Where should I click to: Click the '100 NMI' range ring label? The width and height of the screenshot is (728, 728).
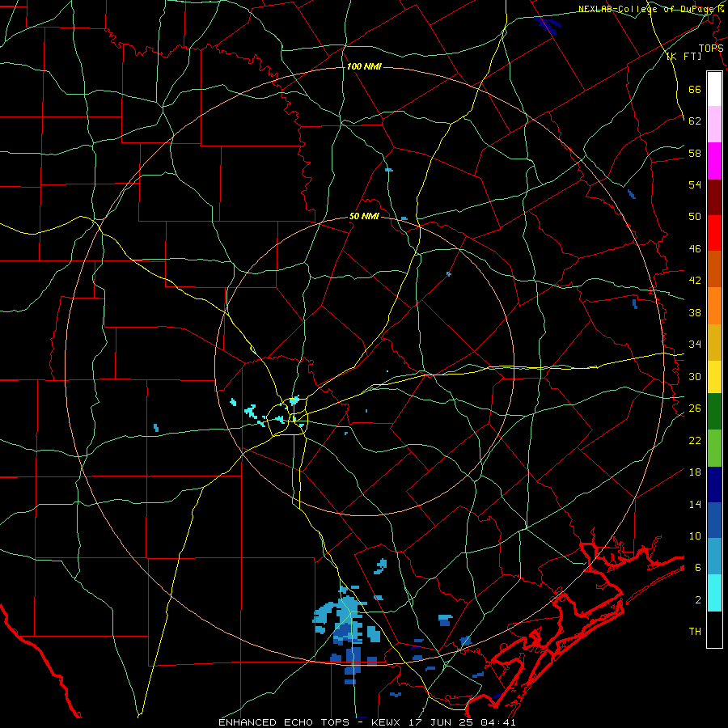(364, 67)
